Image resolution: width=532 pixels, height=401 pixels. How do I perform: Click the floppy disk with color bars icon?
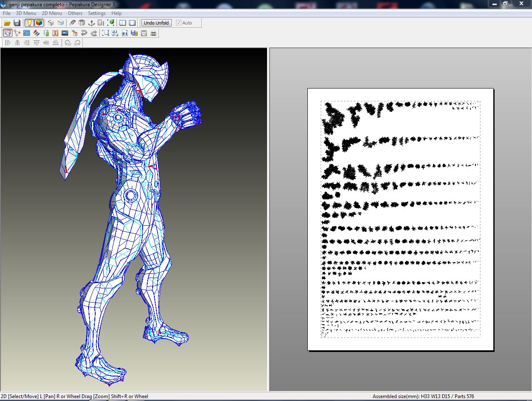pyautogui.click(x=134, y=33)
